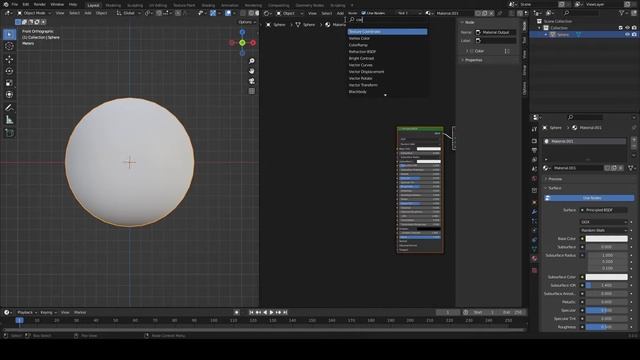
Task: Open the File menu
Action: click(x=15, y=4)
